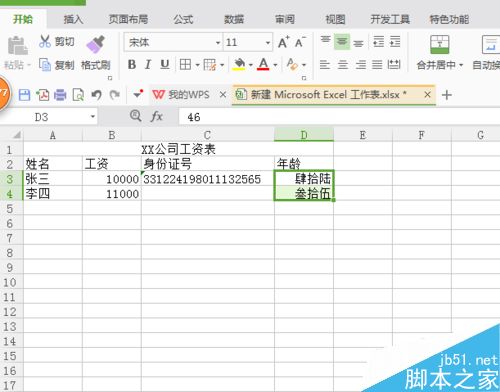
Task: Expand the Merge and Center dropdown arrow
Action: [x=461, y=65]
